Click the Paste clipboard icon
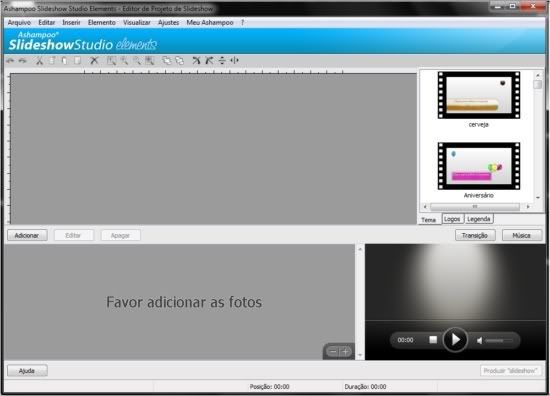 tap(65, 61)
